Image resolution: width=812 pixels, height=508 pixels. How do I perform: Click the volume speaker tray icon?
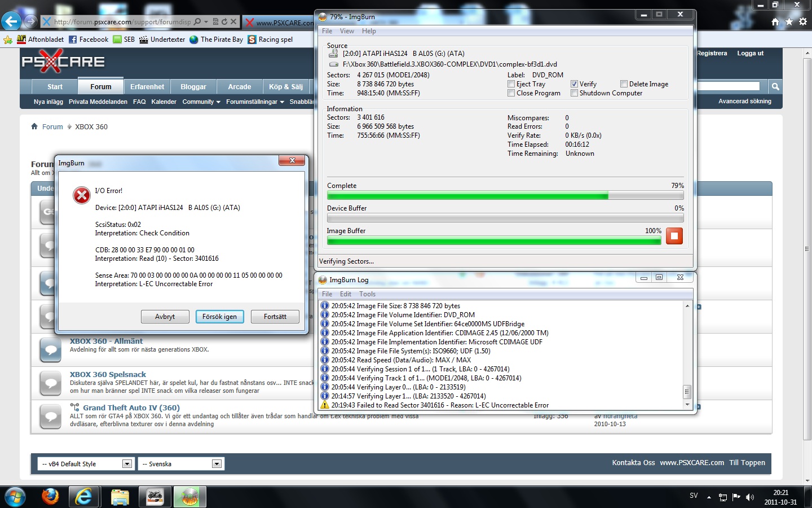(749, 497)
